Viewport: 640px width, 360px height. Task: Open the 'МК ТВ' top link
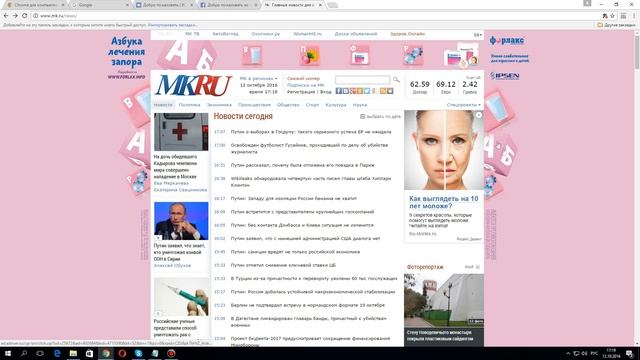(x=192, y=34)
